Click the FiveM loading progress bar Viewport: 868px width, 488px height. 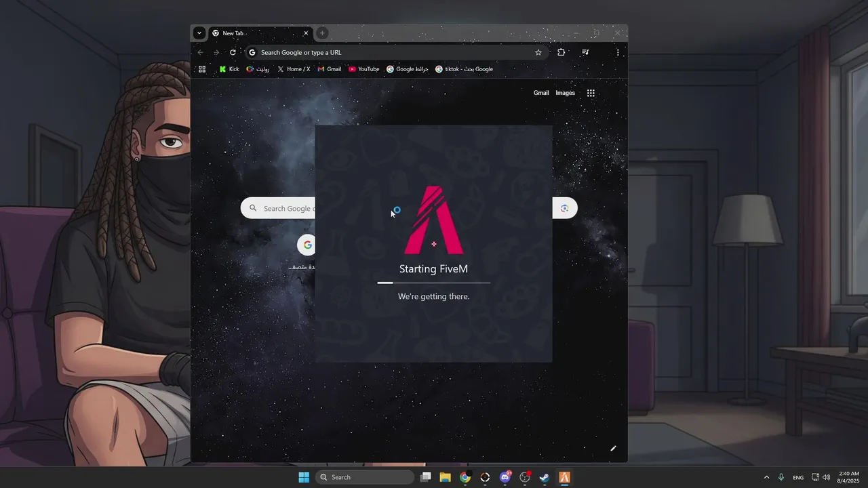434,283
